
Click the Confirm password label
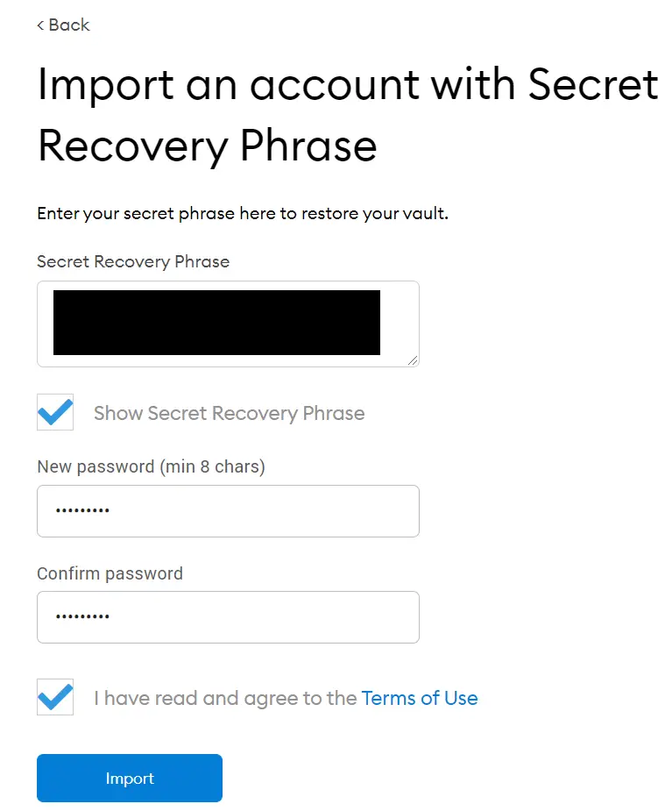[x=110, y=573]
